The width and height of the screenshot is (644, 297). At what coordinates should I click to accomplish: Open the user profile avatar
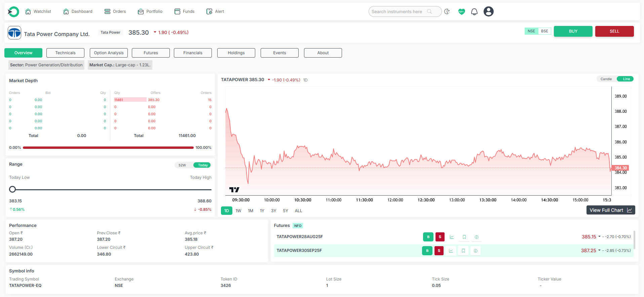point(488,11)
